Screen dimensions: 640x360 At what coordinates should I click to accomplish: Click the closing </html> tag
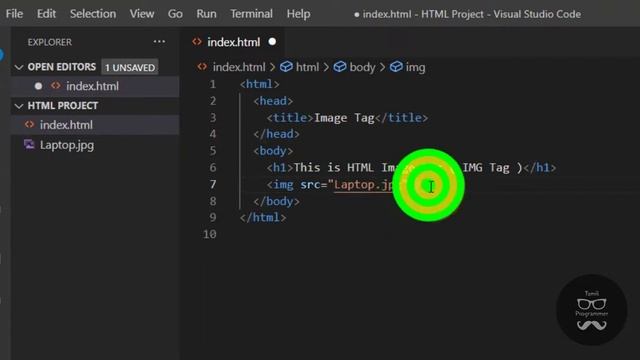click(263, 218)
